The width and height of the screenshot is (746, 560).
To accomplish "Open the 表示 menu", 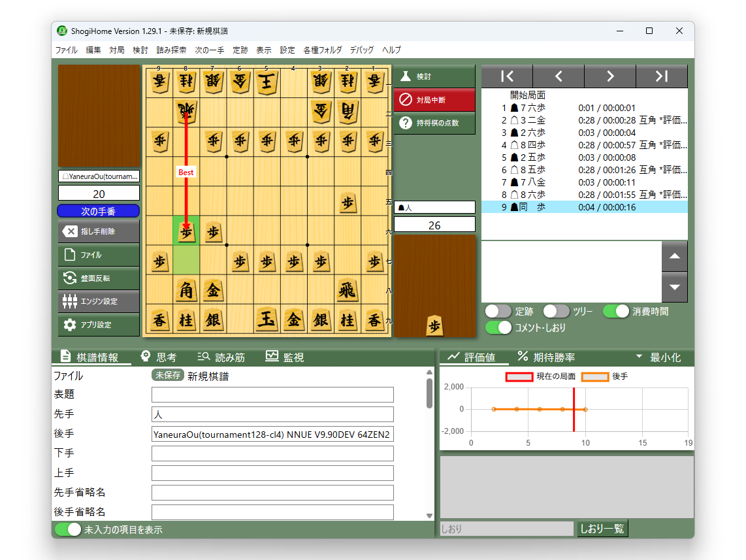I will 263,50.
